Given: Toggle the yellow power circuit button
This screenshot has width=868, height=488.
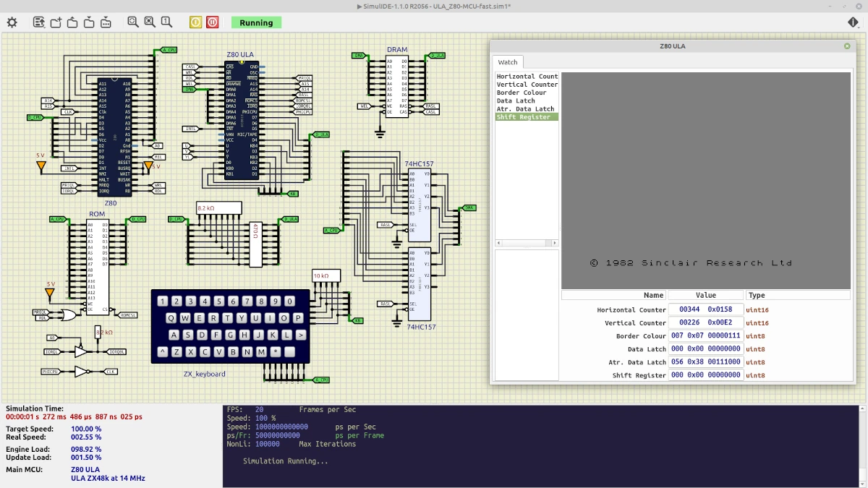Looking at the screenshot, I should click(x=196, y=22).
